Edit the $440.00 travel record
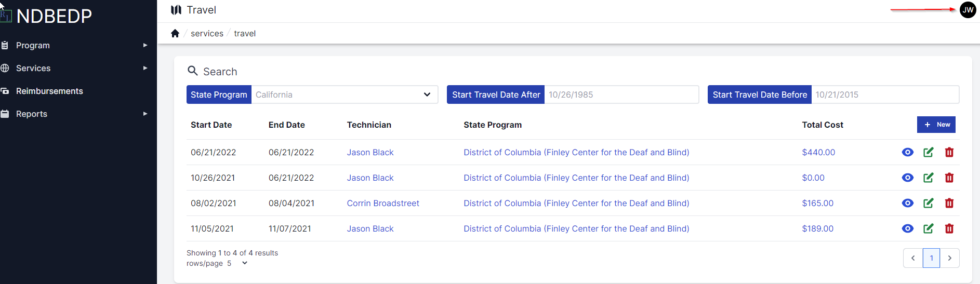 928,152
